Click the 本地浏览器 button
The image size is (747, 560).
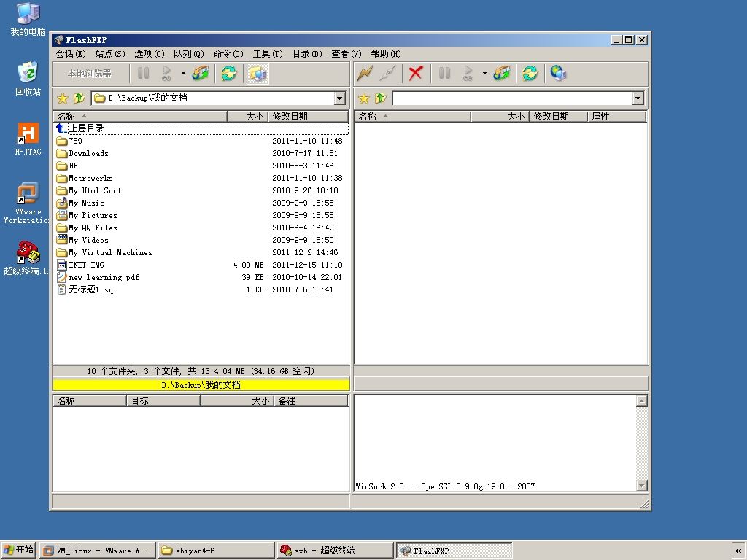click(x=89, y=74)
